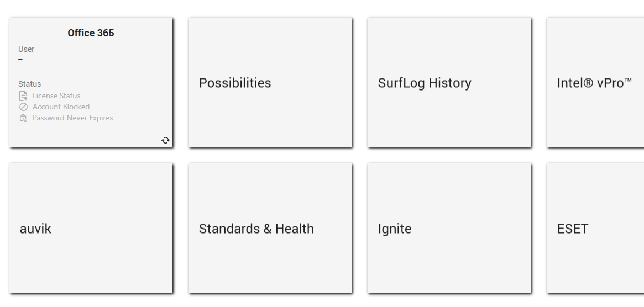Screen dimensions: 644x307
Task: Open the Ignite tile
Action: [449, 228]
